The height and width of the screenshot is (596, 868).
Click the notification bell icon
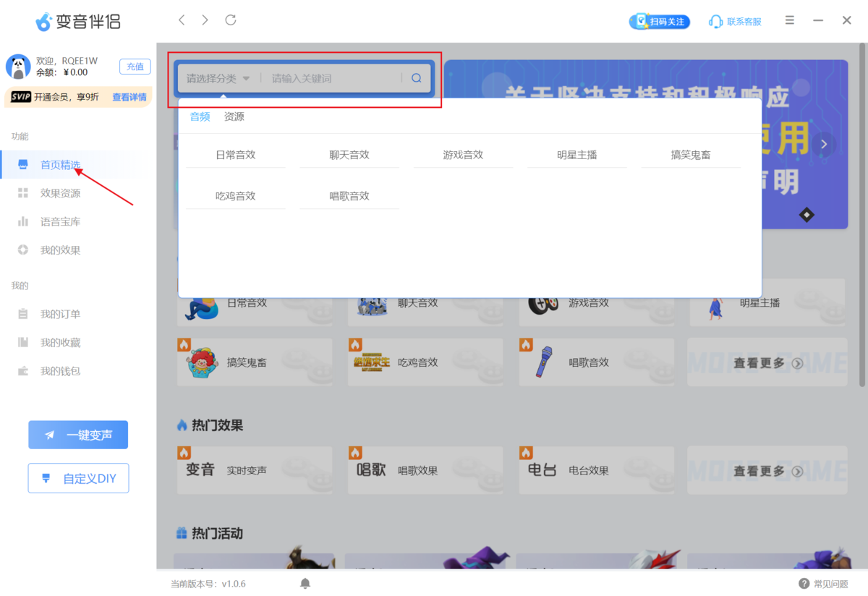pos(305,583)
